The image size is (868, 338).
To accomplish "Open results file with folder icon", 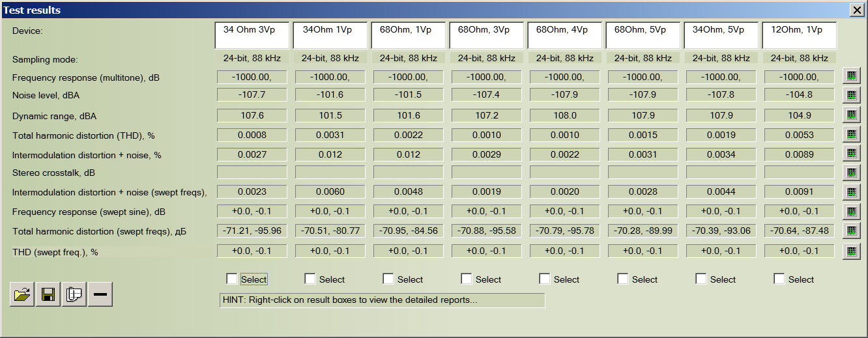I will click(22, 294).
